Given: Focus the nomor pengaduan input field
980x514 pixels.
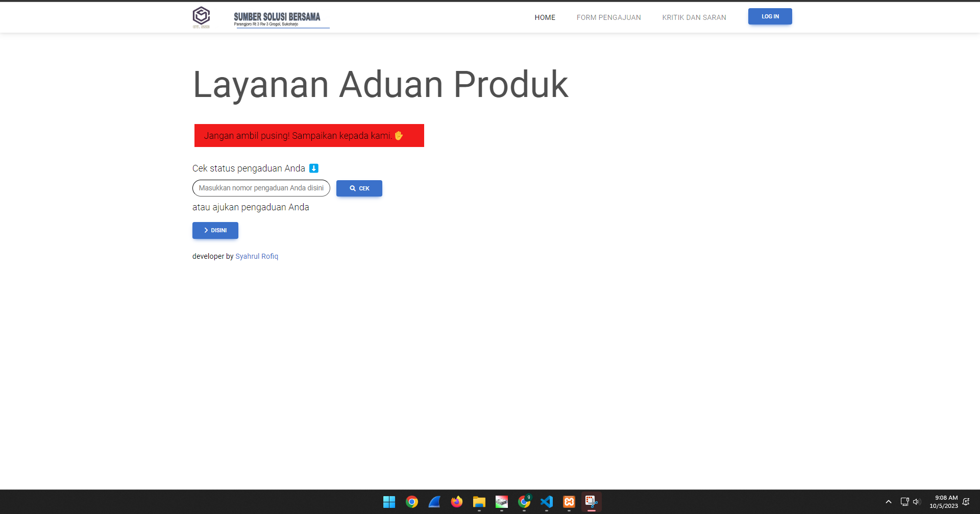Looking at the screenshot, I should click(x=261, y=188).
